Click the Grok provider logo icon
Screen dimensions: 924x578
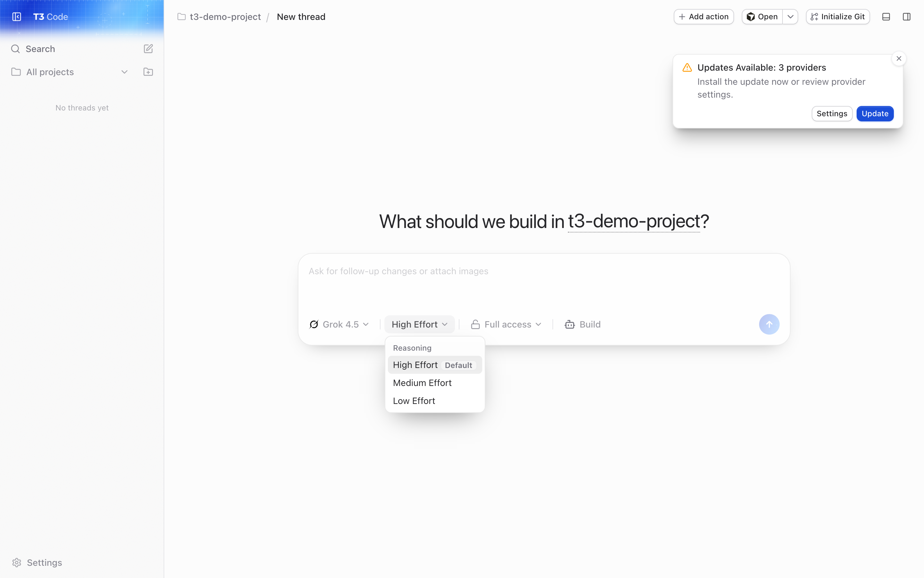click(314, 325)
